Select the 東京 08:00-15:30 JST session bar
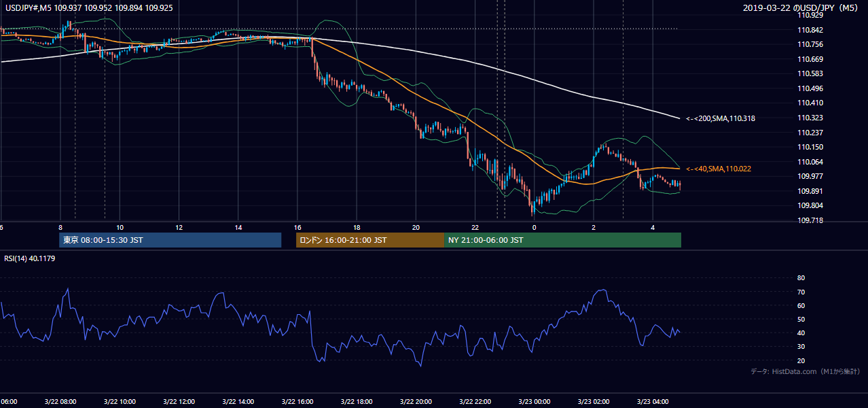The height and width of the screenshot is (408, 868). tap(170, 240)
